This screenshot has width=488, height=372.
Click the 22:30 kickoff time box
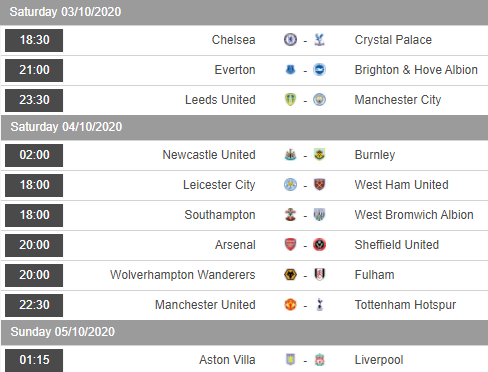[34, 305]
